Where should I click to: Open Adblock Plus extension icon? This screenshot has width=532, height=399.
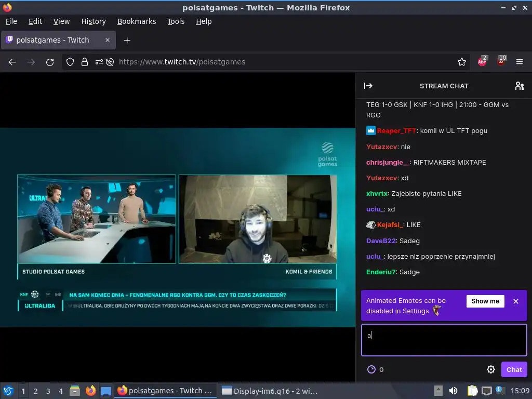tap(482, 61)
